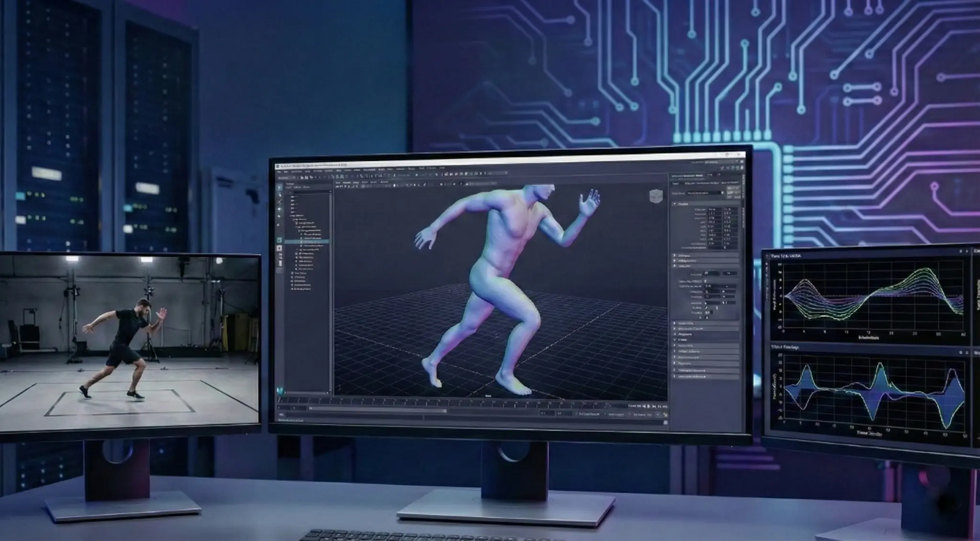This screenshot has height=541, width=980.
Task: Toggle the checkbox in the attribute panel
Action: pos(705,281)
